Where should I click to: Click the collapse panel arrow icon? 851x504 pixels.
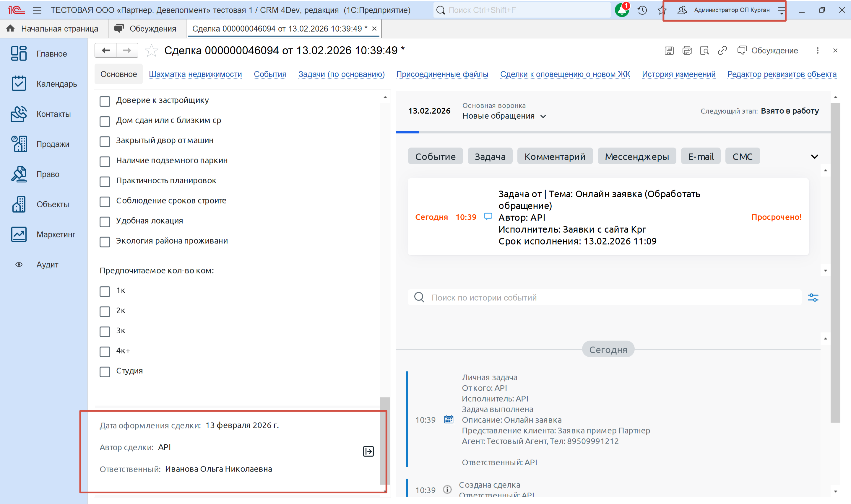[368, 451]
